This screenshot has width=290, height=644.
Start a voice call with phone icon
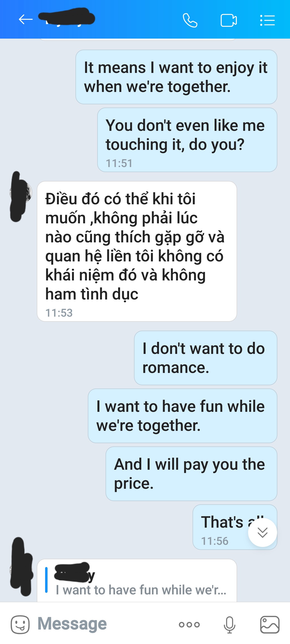coord(190,20)
